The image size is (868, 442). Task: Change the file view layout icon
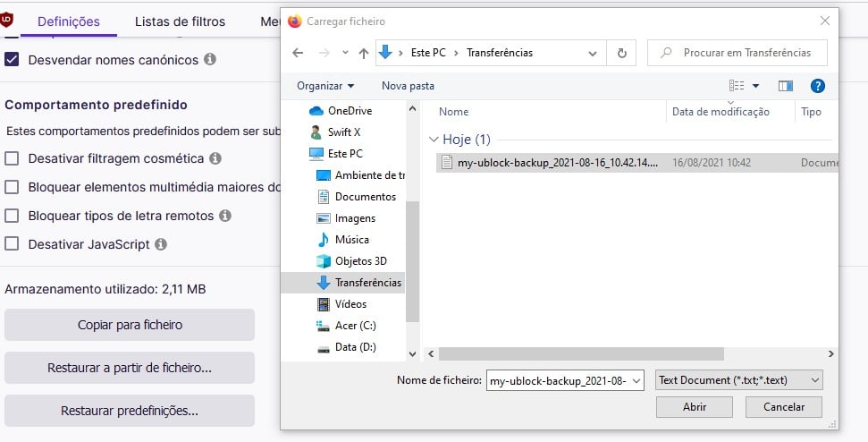[737, 86]
